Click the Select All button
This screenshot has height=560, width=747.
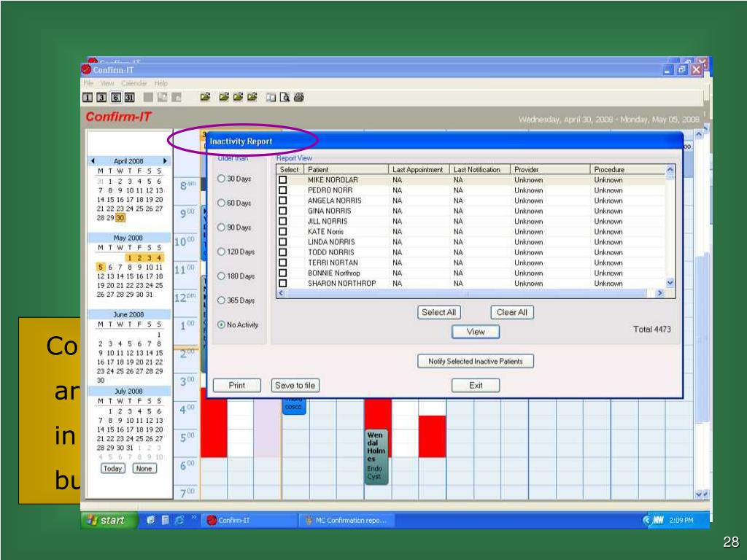(x=438, y=312)
